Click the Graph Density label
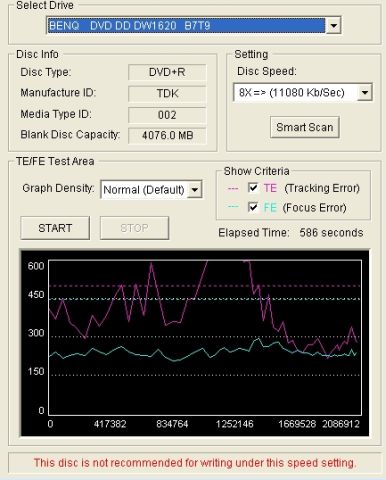 click(x=58, y=188)
